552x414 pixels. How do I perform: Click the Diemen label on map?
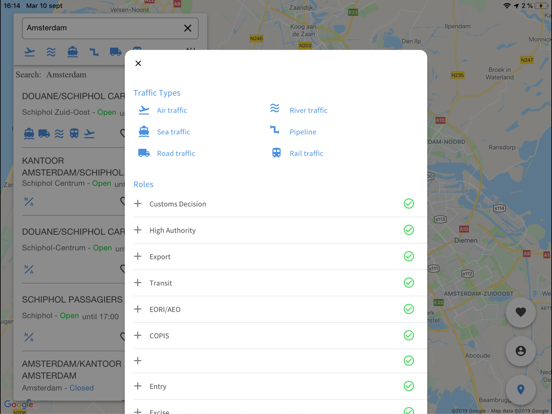point(466,241)
